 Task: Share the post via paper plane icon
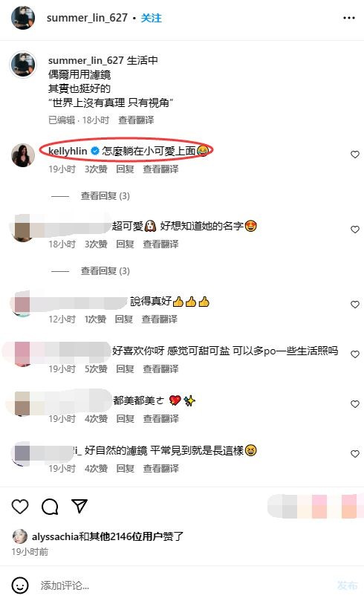point(79,506)
